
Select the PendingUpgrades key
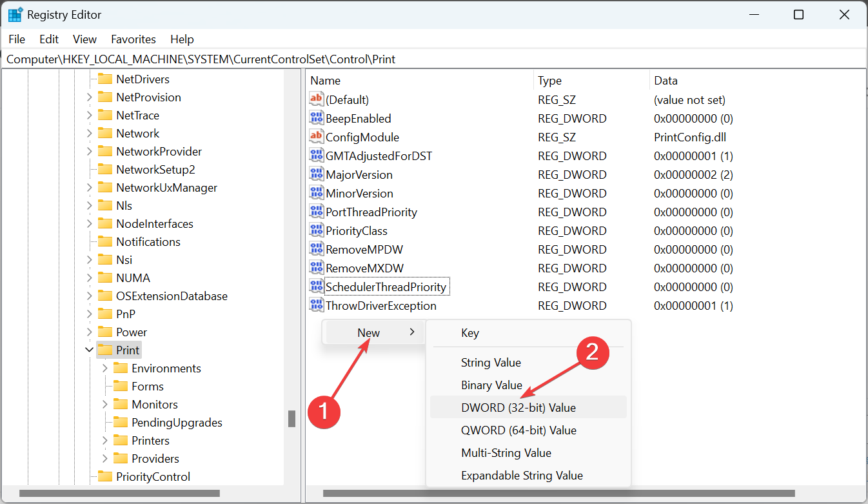click(177, 422)
